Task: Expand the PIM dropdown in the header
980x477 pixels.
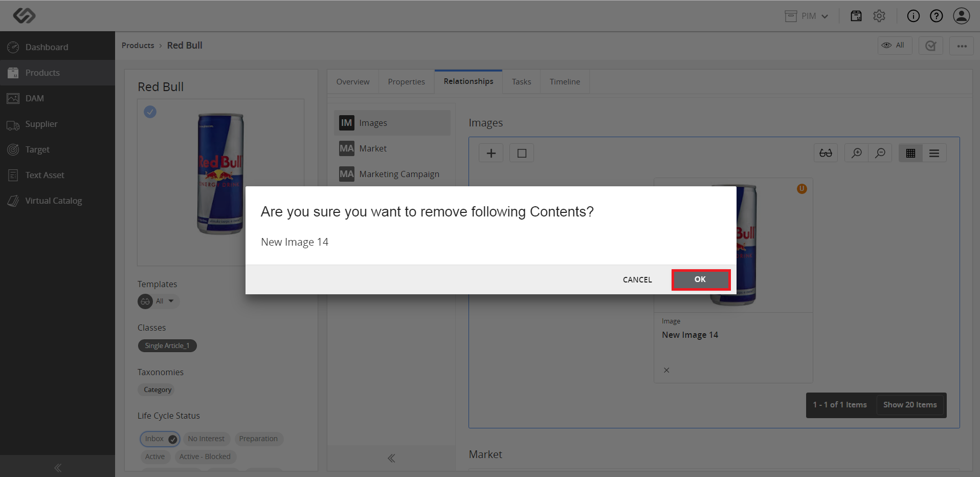Action: 807,16
